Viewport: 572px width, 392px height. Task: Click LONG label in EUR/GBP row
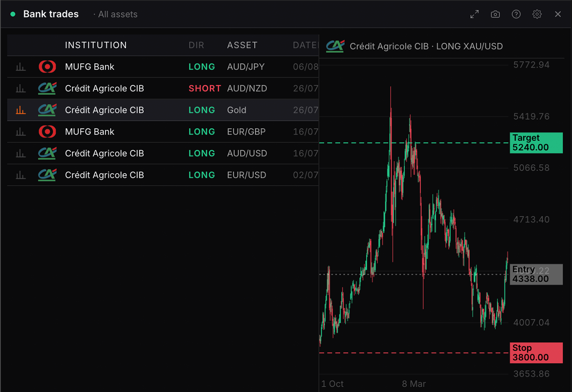(201, 131)
